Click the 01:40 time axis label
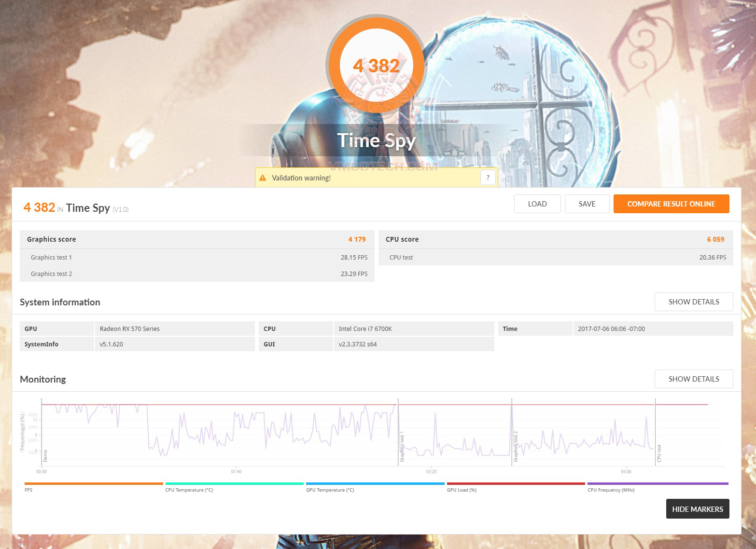The height and width of the screenshot is (549, 756). pos(236,472)
